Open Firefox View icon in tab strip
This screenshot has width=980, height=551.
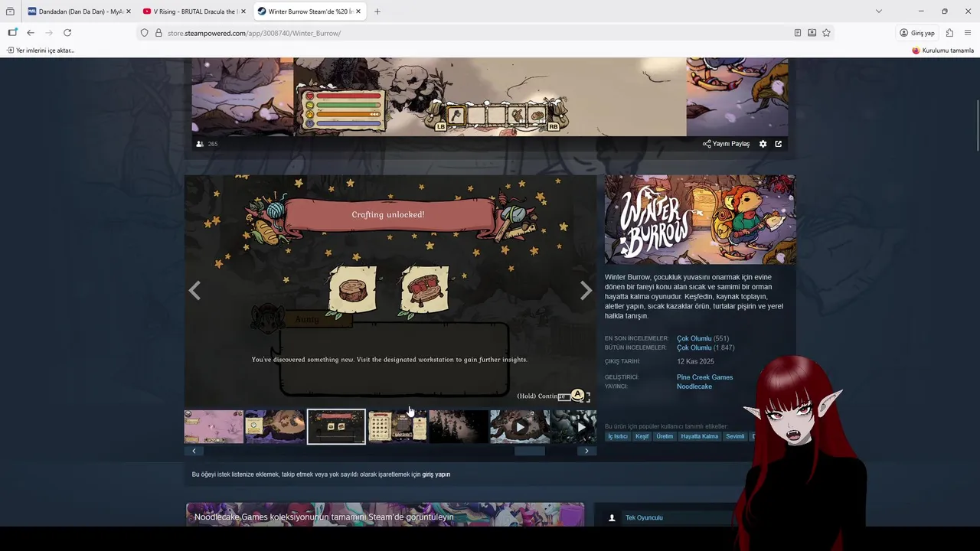pyautogui.click(x=10, y=11)
